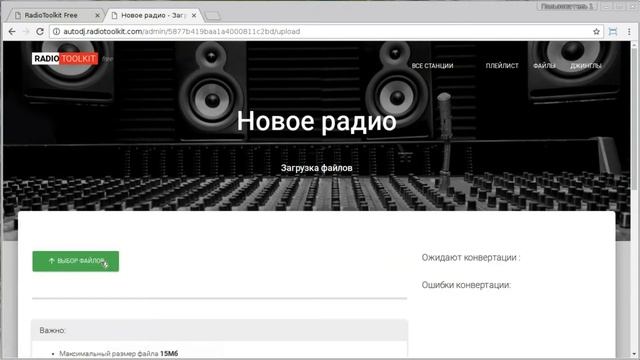Click the Загрузка файлов subtitle
The image size is (640, 360).
316,168
